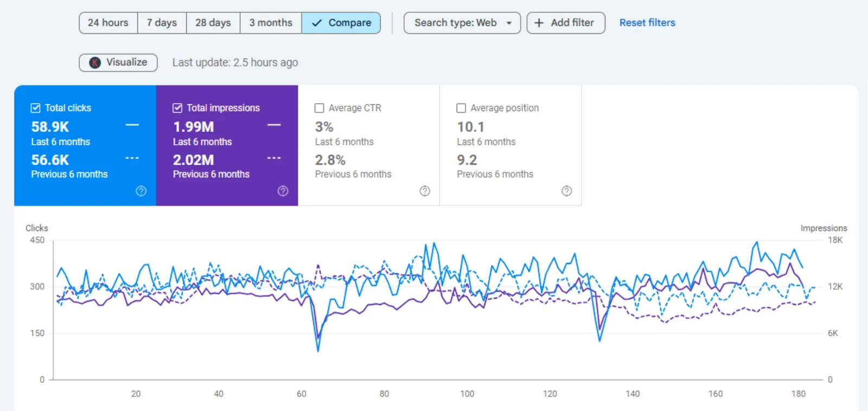This screenshot has height=411, width=868.
Task: Click solid line legend for last 6 months clicks
Action: coord(132,125)
